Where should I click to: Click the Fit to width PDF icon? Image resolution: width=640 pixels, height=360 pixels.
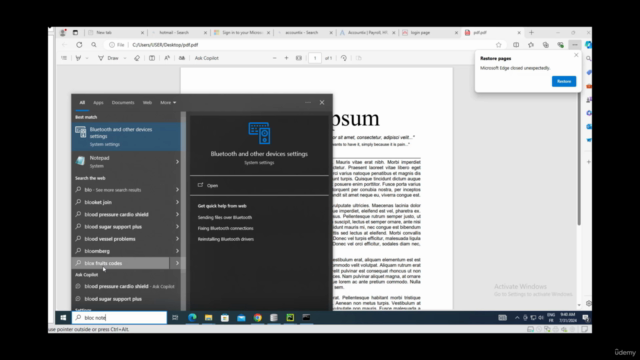click(x=299, y=58)
